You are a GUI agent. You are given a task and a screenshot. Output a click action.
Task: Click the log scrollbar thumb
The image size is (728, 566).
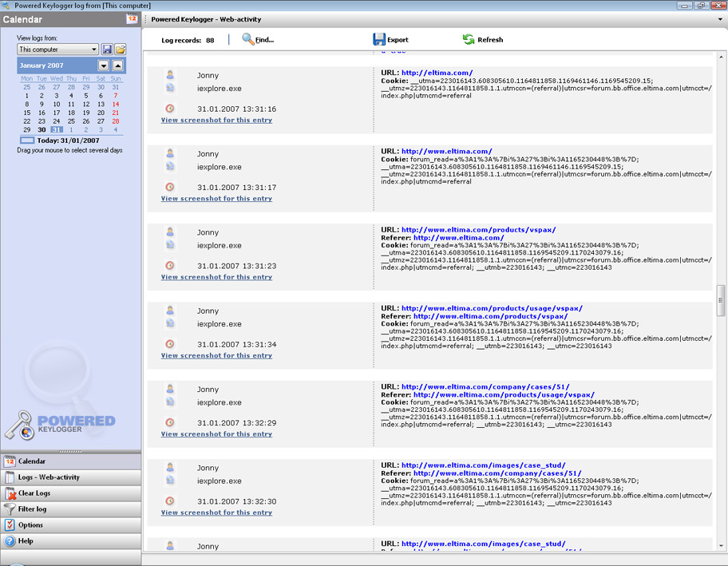pos(721,300)
